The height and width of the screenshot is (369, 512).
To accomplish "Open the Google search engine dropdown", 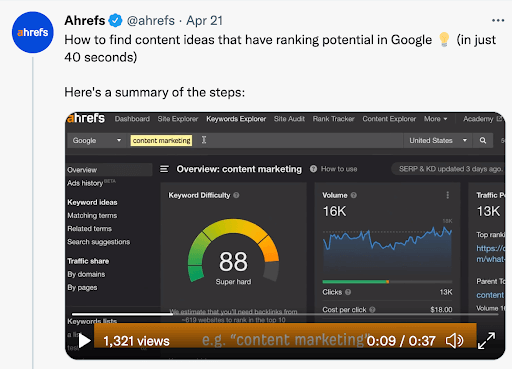I will 97,141.
